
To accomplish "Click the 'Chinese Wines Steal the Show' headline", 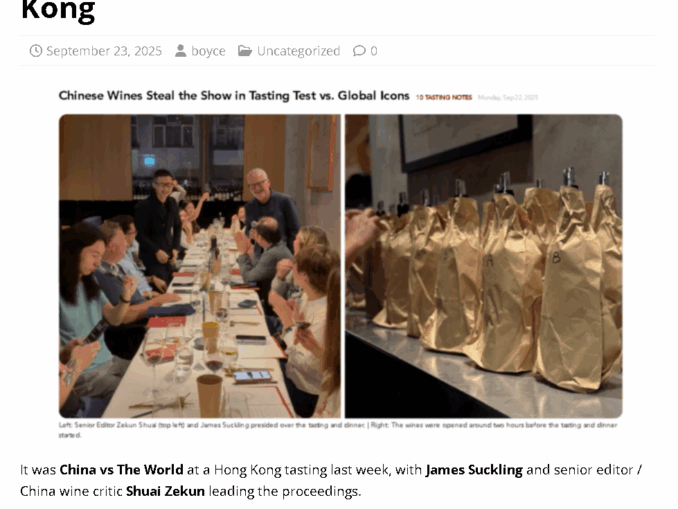I will coord(234,96).
